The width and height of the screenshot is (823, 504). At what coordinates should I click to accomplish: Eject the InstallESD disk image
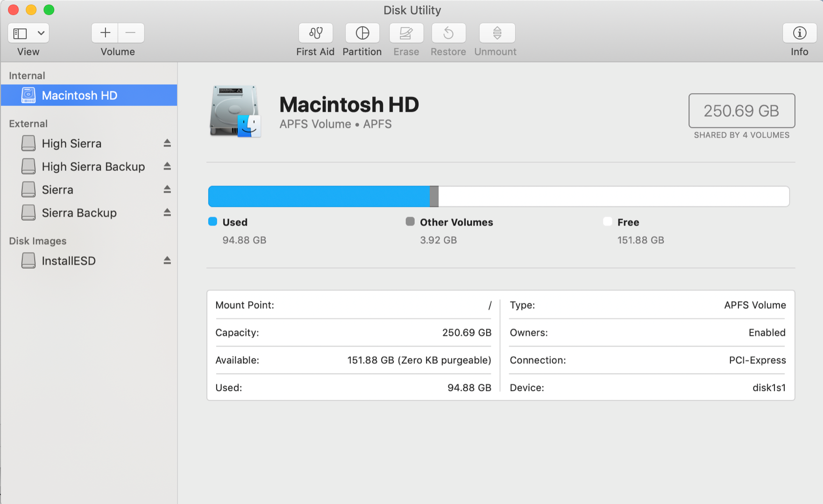(167, 260)
